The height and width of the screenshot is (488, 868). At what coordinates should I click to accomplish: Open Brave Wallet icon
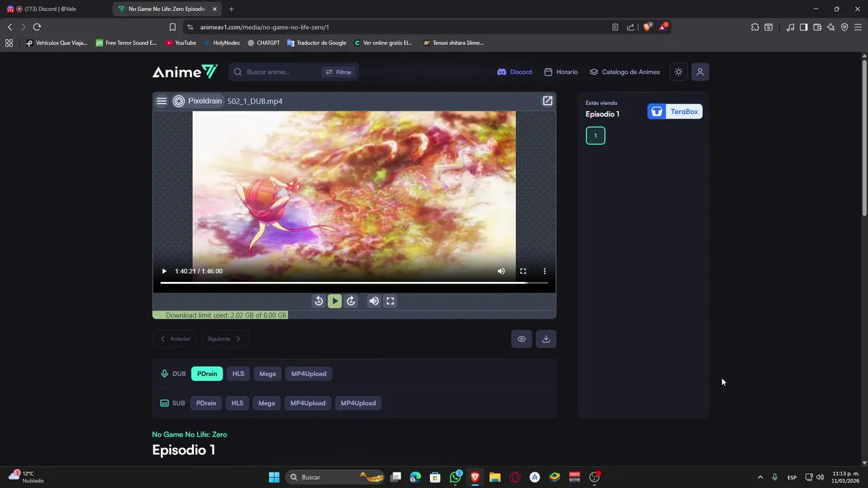(x=817, y=27)
